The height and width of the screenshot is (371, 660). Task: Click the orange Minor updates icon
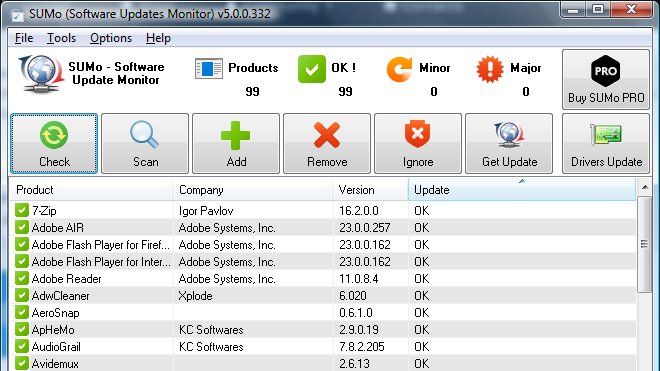tap(399, 69)
